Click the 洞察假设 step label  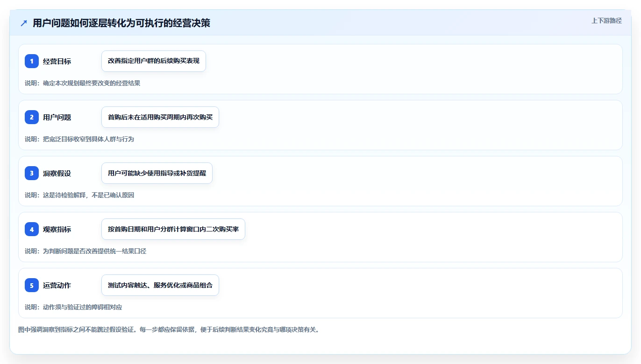[x=57, y=173]
